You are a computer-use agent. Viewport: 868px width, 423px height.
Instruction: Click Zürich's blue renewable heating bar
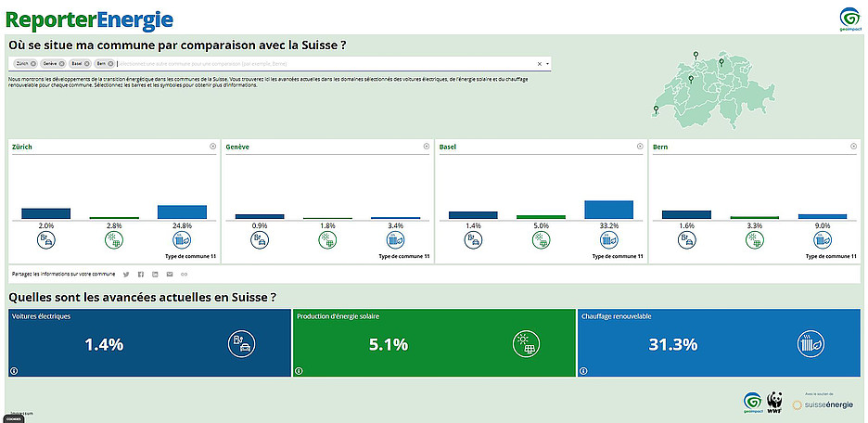[x=182, y=211]
